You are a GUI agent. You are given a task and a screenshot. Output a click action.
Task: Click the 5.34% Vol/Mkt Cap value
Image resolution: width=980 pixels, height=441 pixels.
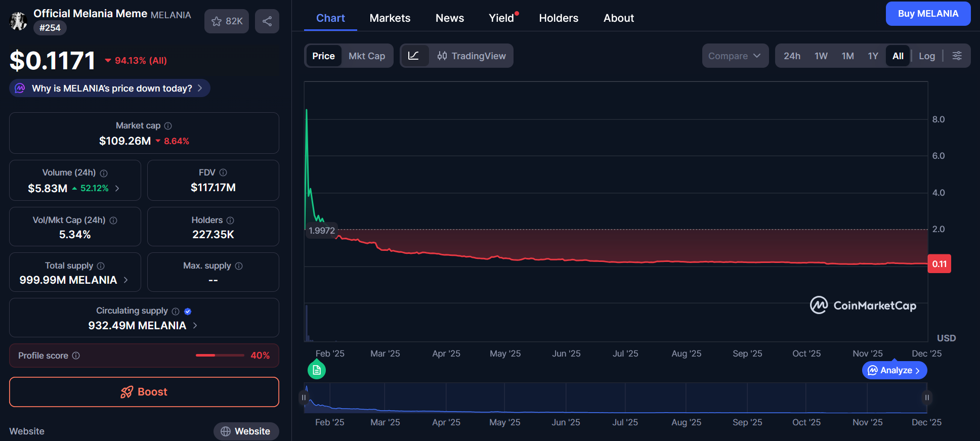(75, 235)
